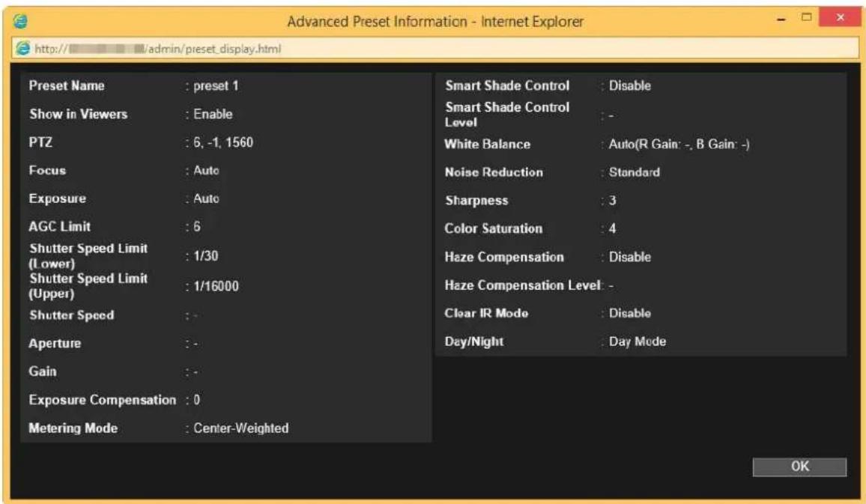Viewport: 866px width, 504px height.
Task: Maximize the Advanced Preset Information window
Action: (806, 18)
